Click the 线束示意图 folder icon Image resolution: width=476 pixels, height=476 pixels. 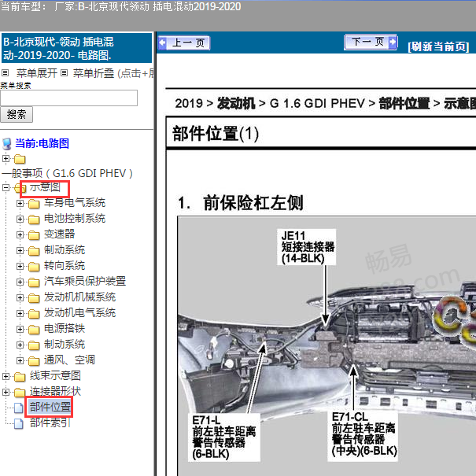[x=20, y=378]
